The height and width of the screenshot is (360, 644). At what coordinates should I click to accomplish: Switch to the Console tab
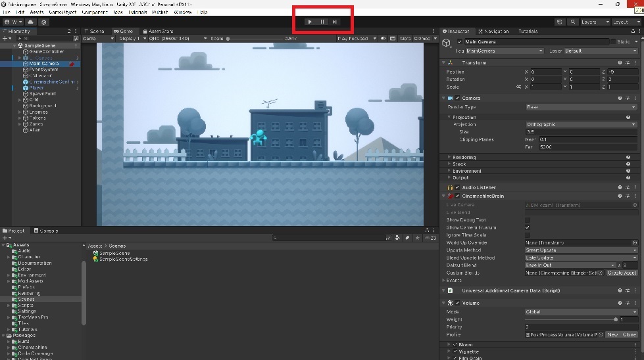46,231
